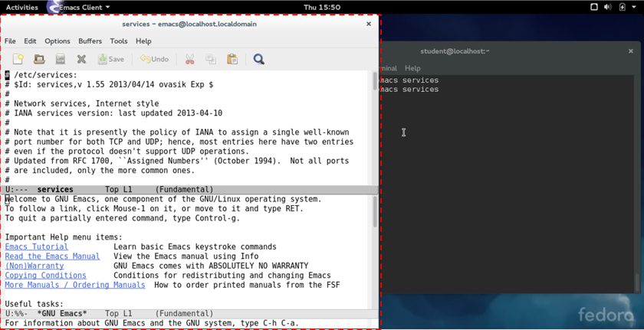Click the Open Directory (dired) toolbar icon

coord(60,59)
